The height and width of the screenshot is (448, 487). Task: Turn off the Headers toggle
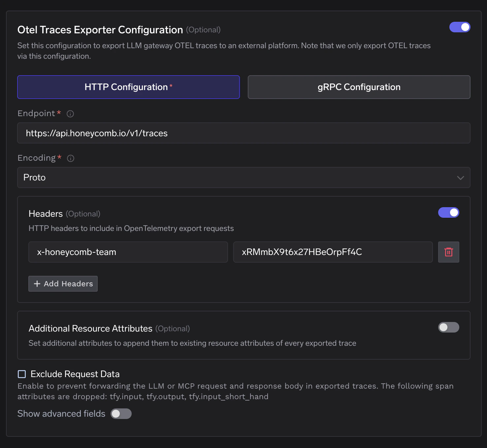coord(449,212)
